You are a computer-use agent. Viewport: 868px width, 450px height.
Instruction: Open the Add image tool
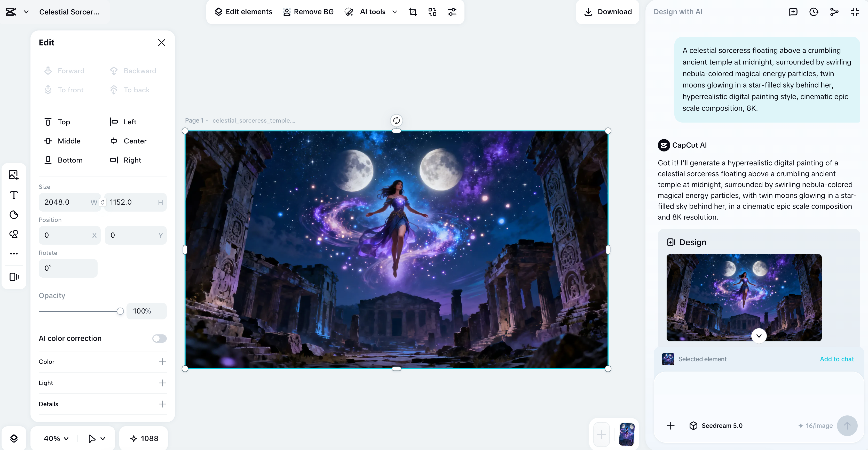point(14,175)
